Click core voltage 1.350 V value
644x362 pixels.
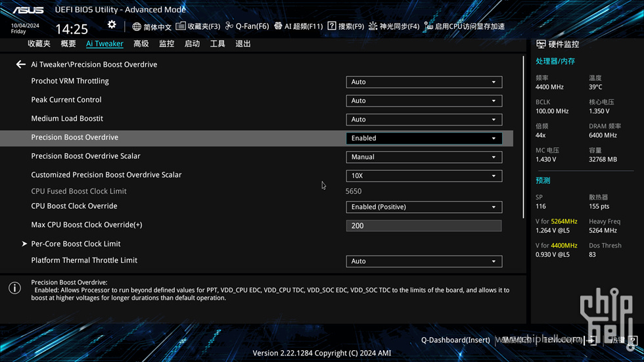click(599, 111)
